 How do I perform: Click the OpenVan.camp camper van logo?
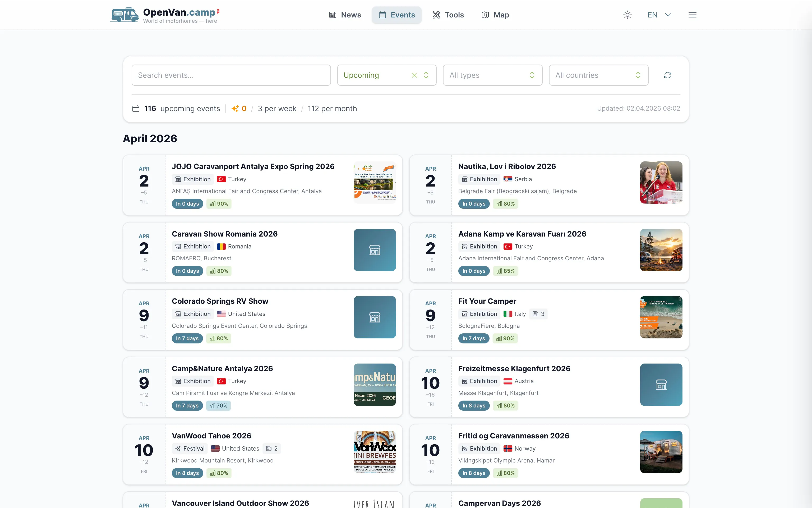(x=124, y=15)
